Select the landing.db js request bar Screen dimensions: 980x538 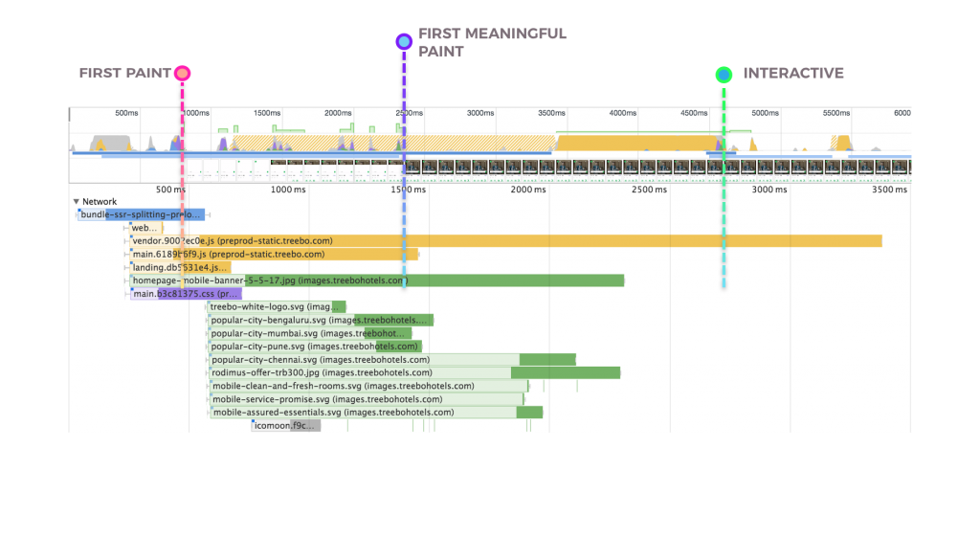point(181,268)
